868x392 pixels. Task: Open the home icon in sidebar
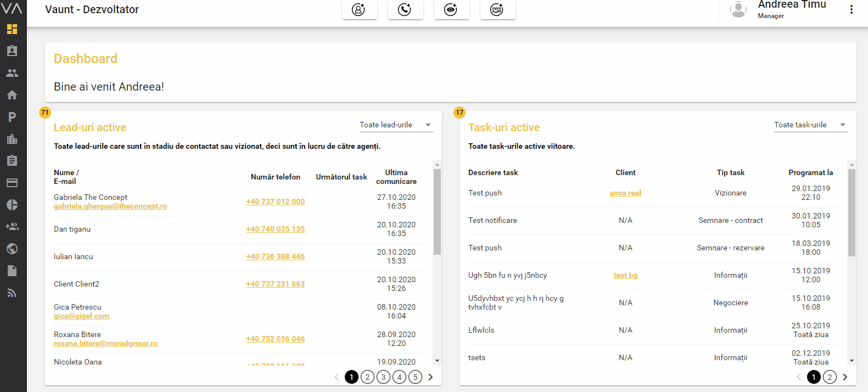pos(12,95)
